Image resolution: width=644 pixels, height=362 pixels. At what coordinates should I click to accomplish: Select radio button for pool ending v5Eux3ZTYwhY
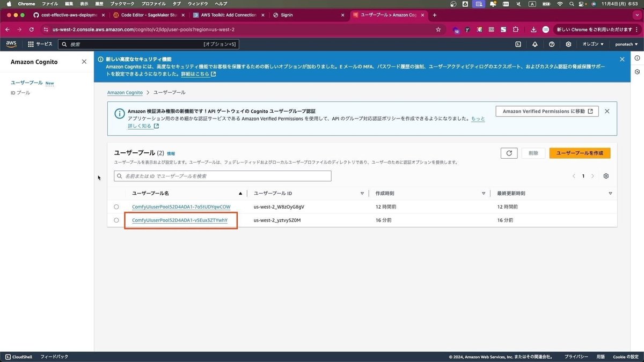[116, 220]
